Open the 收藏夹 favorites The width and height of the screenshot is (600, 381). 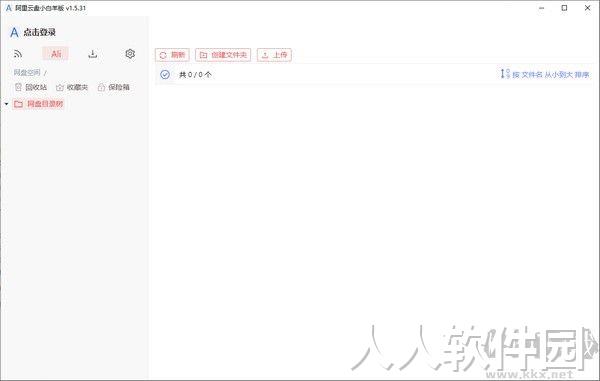point(72,87)
